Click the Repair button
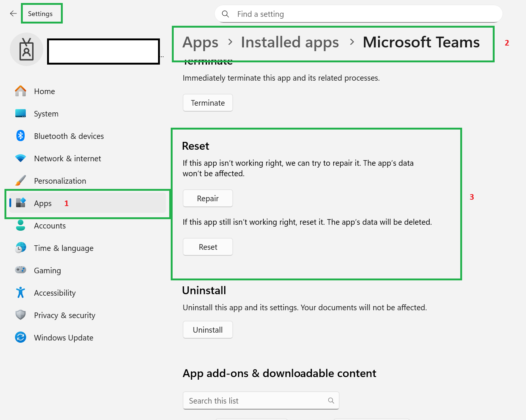The height and width of the screenshot is (420, 526). pyautogui.click(x=208, y=198)
